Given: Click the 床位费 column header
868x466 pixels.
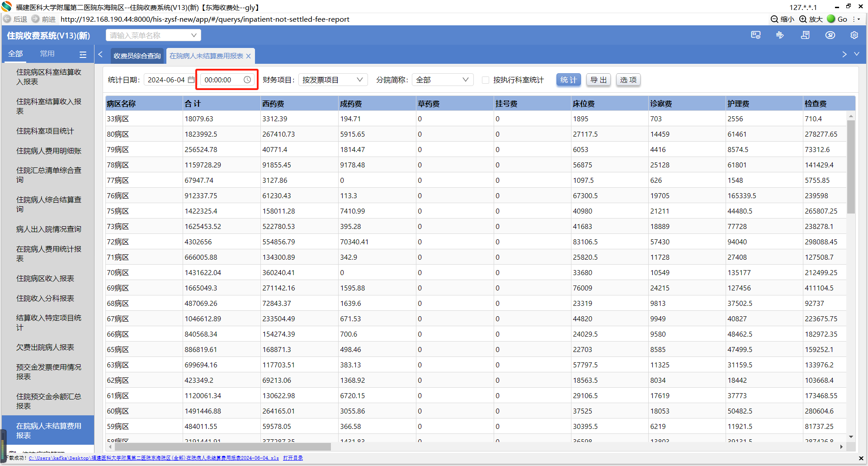Looking at the screenshot, I should 609,104.
